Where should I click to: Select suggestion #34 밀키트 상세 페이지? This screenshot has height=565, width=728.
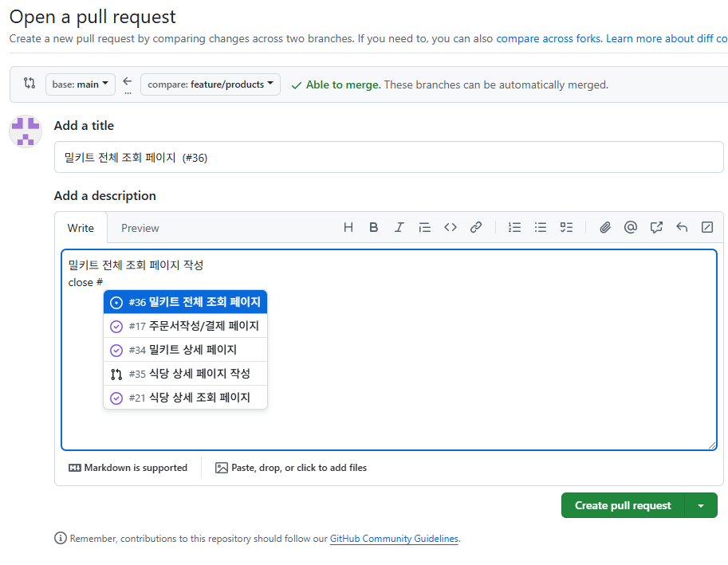point(185,350)
